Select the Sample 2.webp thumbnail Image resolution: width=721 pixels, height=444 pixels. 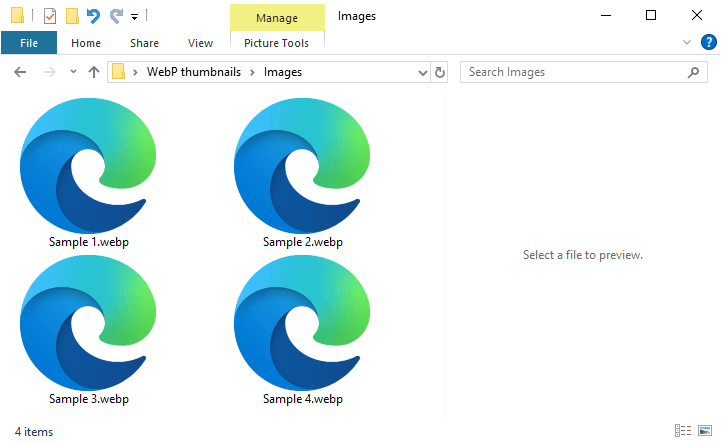[302, 165]
